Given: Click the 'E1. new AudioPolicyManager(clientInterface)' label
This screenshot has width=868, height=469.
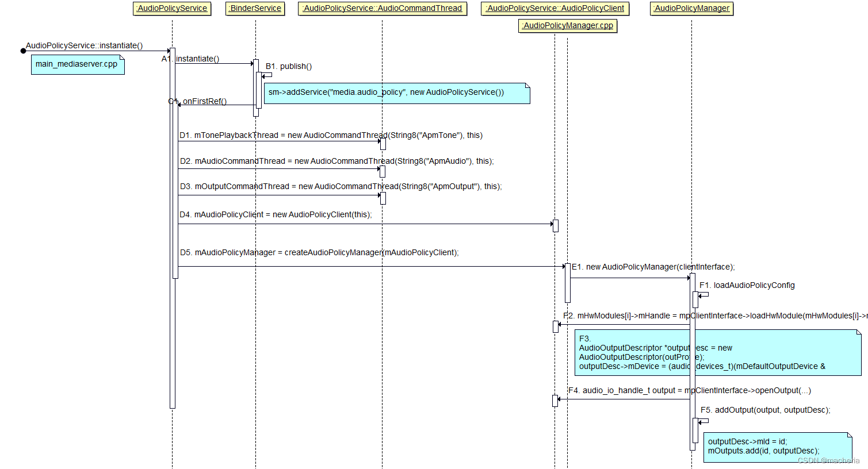Looking at the screenshot, I should click(653, 267).
